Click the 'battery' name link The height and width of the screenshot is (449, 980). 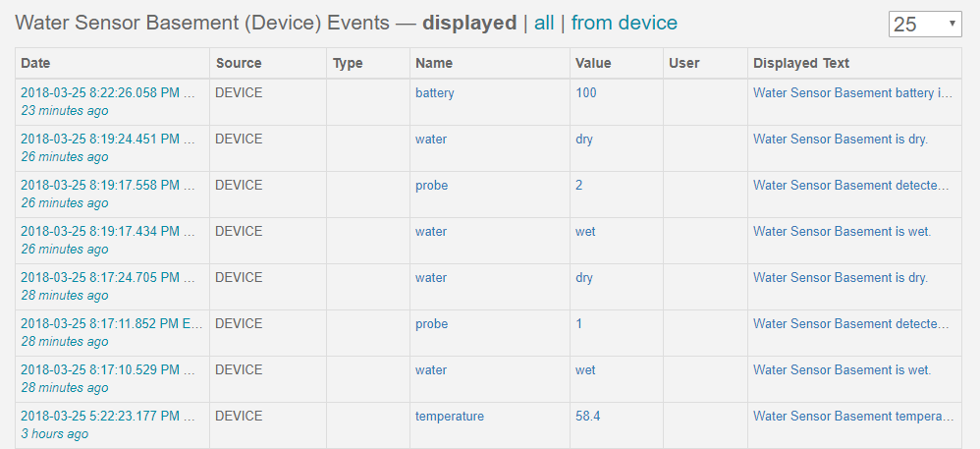click(434, 93)
